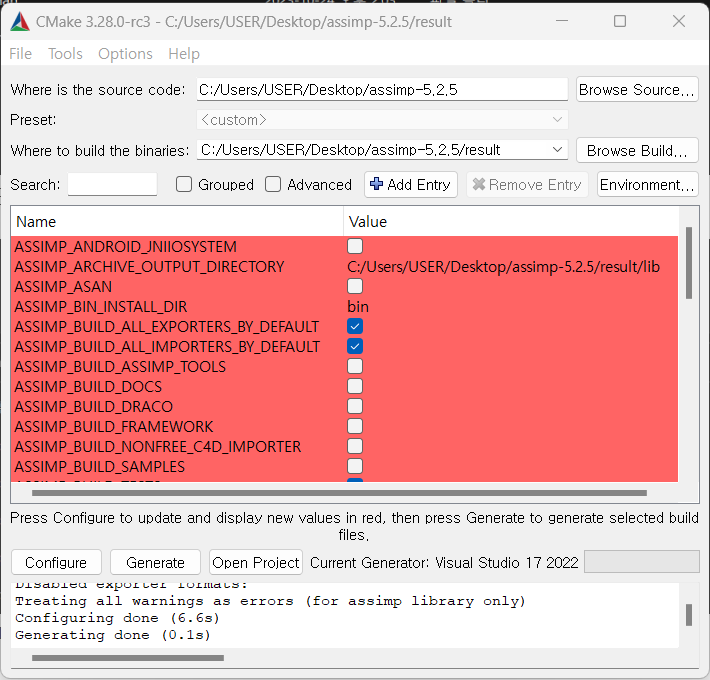Check ASSIMP_BUILD_ASSIMP_TOOLS option
Viewport: 710px width, 680px height.
pos(355,366)
